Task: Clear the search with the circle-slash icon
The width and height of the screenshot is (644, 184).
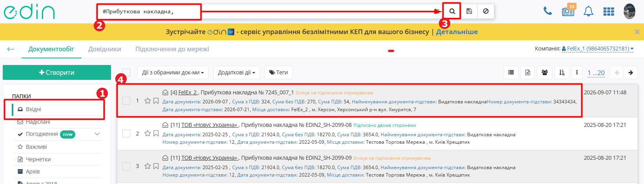Action: 486,11
